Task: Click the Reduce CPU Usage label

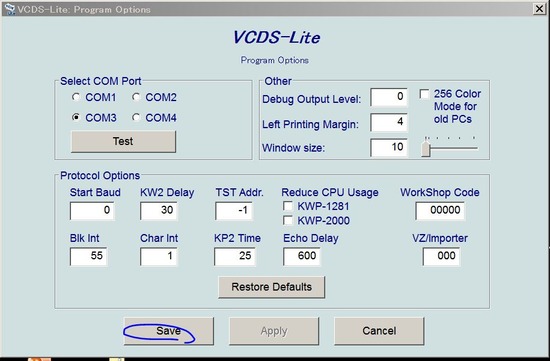Action: pyautogui.click(x=330, y=192)
